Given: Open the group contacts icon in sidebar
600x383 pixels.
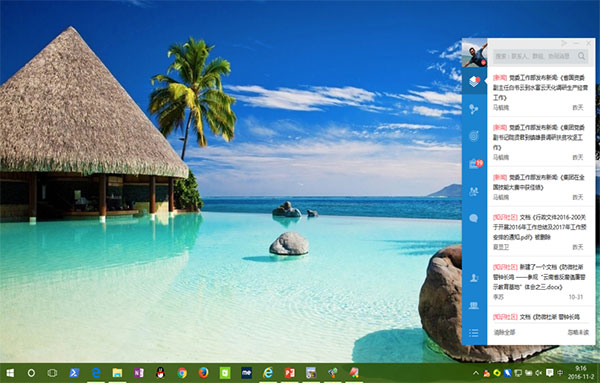Looking at the screenshot, I should (474, 191).
